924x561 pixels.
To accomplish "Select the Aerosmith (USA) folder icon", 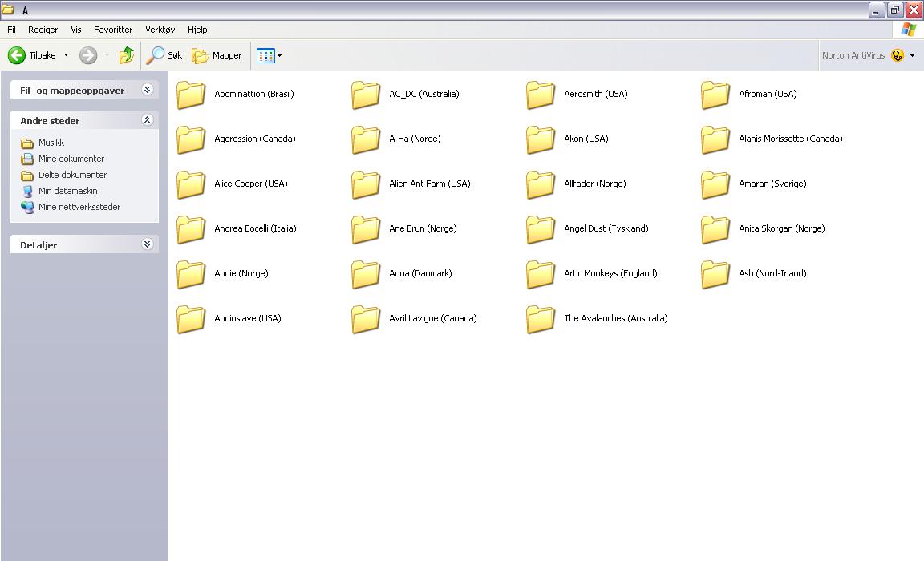I will [x=541, y=95].
